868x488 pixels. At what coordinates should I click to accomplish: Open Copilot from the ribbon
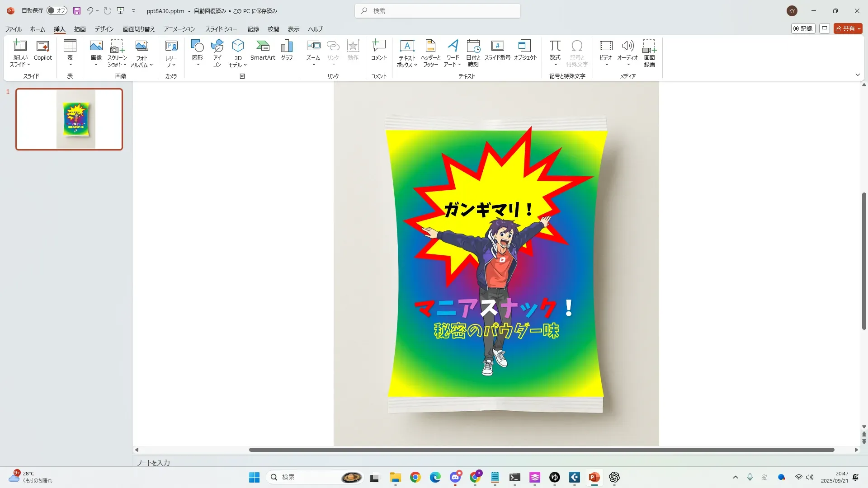tap(43, 50)
